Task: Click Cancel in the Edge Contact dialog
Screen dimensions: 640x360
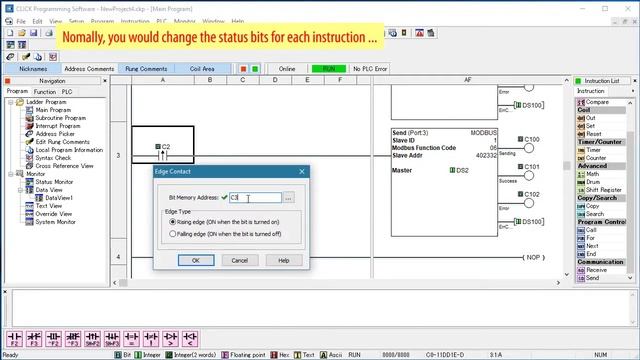Action: click(240, 260)
